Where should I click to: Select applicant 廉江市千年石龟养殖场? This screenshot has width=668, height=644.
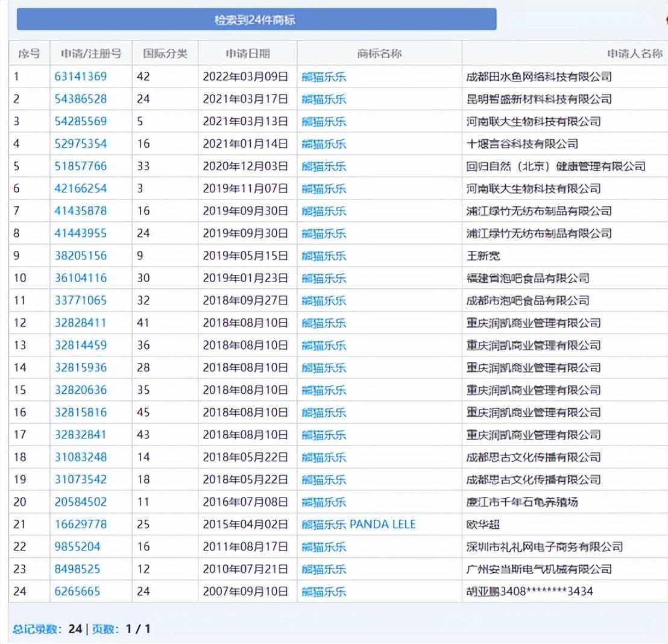coord(522,502)
